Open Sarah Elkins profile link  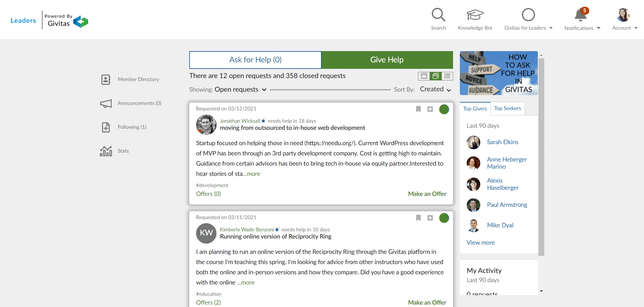point(502,142)
